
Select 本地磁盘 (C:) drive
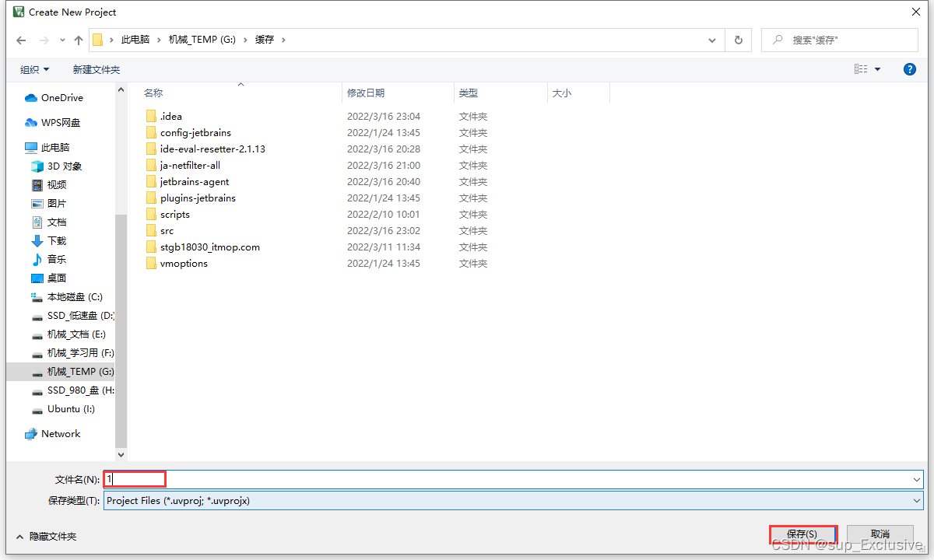pos(66,296)
